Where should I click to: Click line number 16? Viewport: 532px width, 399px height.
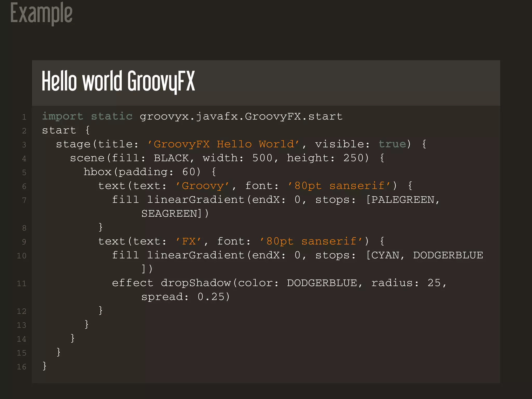coord(22,367)
